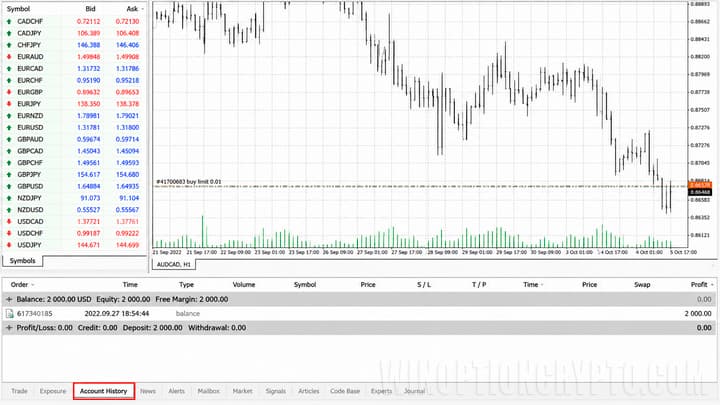Open the Journal tab
The width and height of the screenshot is (720, 405).
(414, 391)
